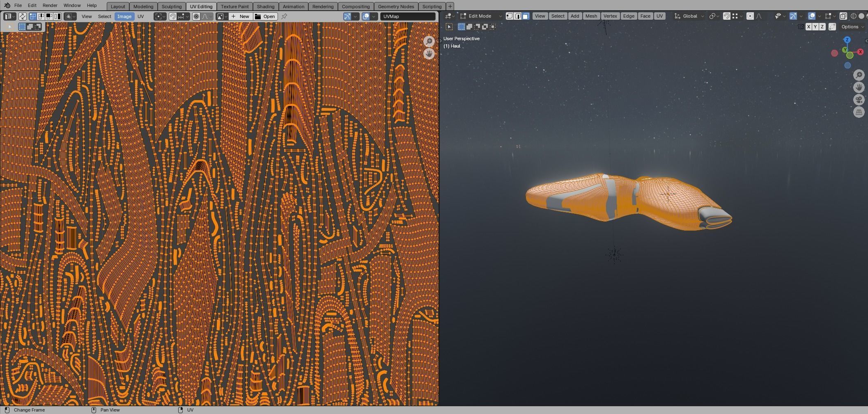
Task: Switch to Geometry Nodes workspace tab
Action: point(396,7)
